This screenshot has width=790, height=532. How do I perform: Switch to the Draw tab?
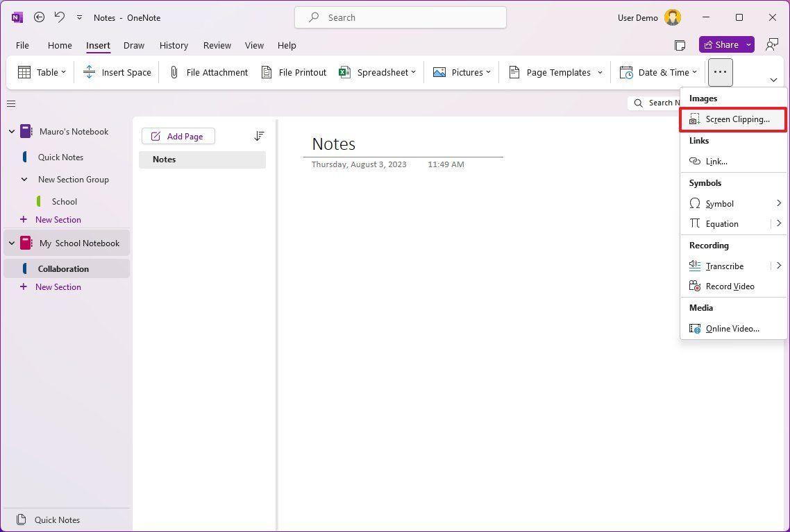click(x=134, y=45)
